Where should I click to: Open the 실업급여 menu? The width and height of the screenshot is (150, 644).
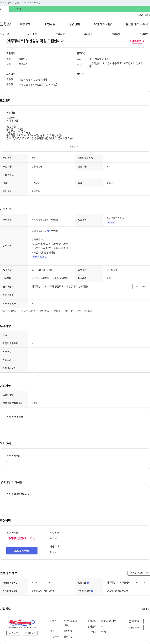tap(74, 24)
